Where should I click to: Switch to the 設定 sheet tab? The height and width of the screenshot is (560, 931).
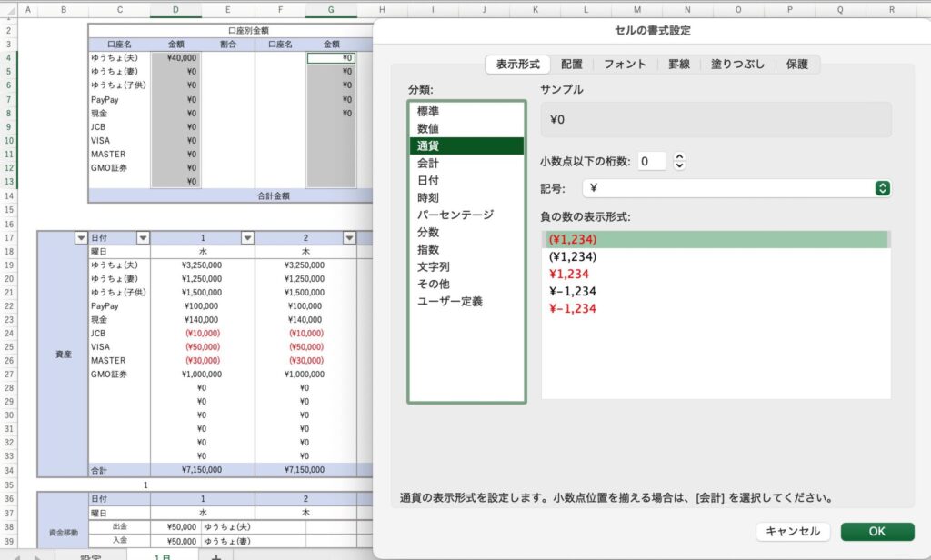[90, 555]
